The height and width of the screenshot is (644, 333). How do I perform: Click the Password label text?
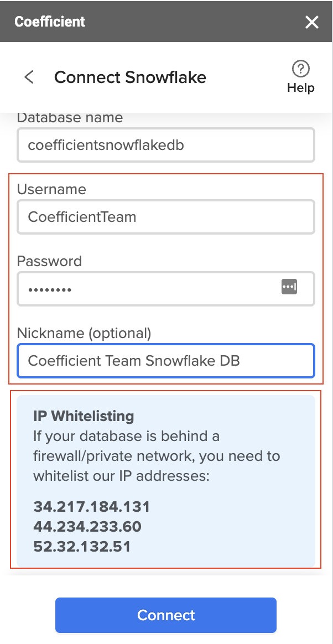(x=49, y=261)
